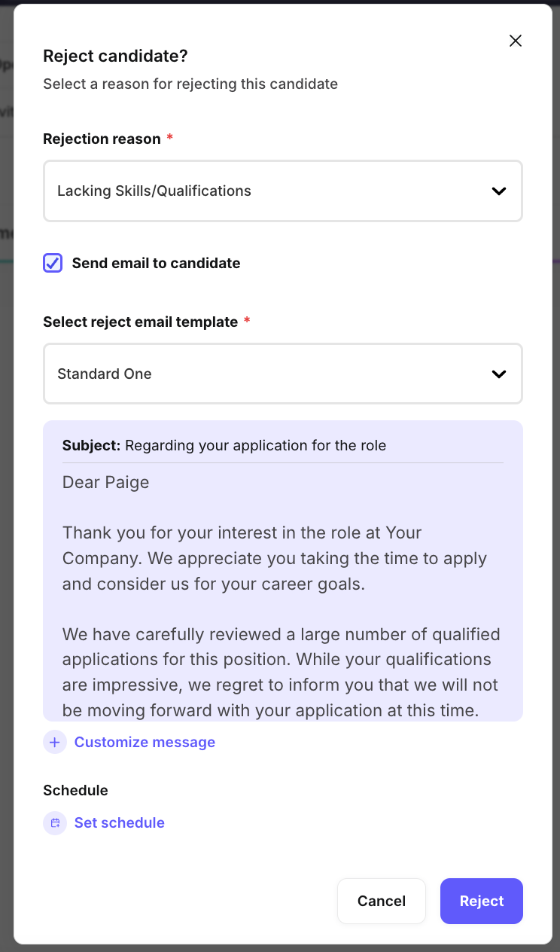Click the 'Send email to candidate' label

(x=156, y=263)
